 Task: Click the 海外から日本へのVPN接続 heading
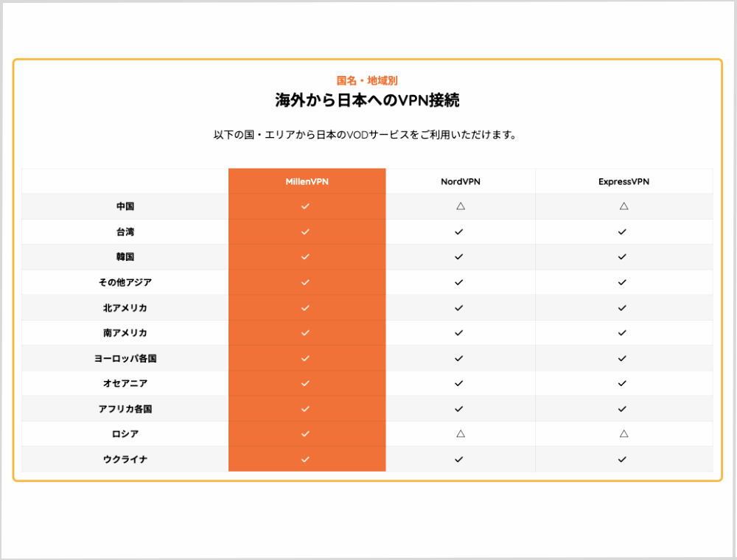point(367,100)
